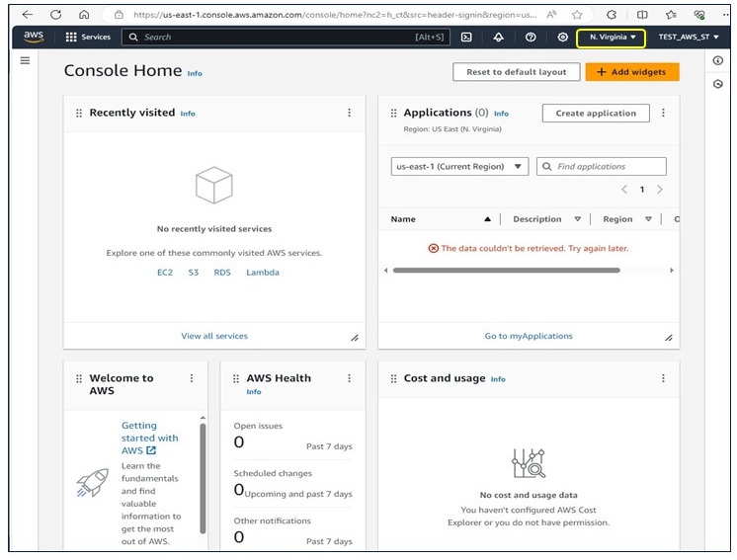Image resolution: width=737 pixels, height=560 pixels.
Task: Go to AWS logo home
Action: pyautogui.click(x=34, y=37)
